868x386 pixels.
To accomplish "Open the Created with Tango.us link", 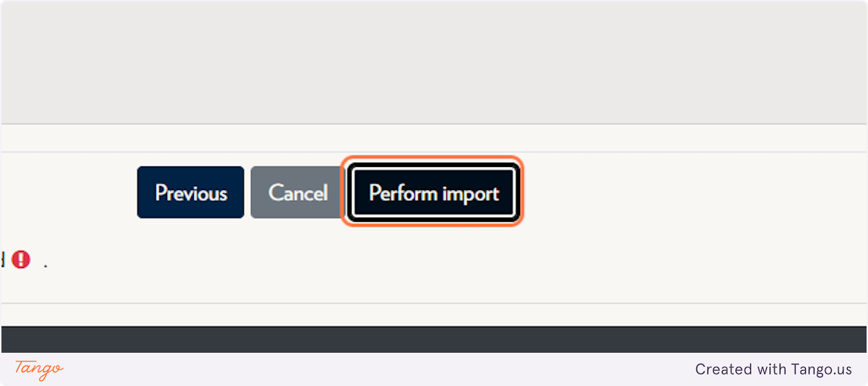I will (x=773, y=369).
